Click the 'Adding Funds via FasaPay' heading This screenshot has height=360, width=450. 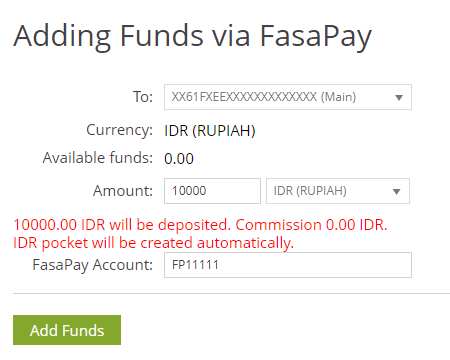(x=192, y=36)
